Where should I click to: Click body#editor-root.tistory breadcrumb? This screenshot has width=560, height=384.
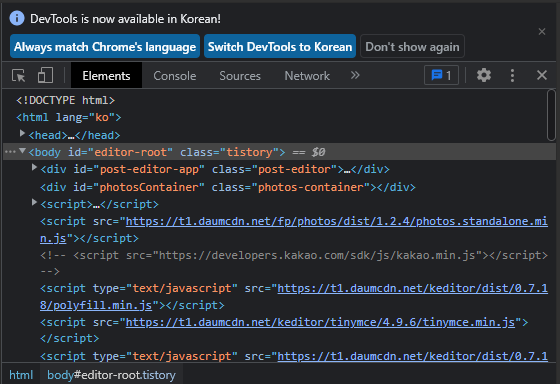pyautogui.click(x=111, y=375)
